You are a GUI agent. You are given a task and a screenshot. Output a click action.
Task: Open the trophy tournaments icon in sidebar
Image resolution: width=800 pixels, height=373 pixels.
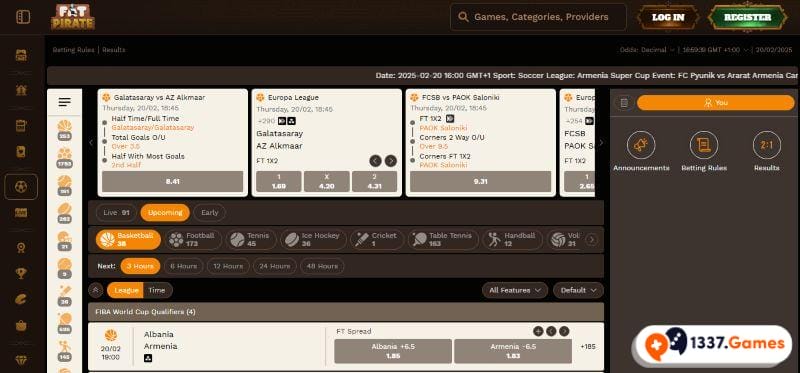(21, 273)
